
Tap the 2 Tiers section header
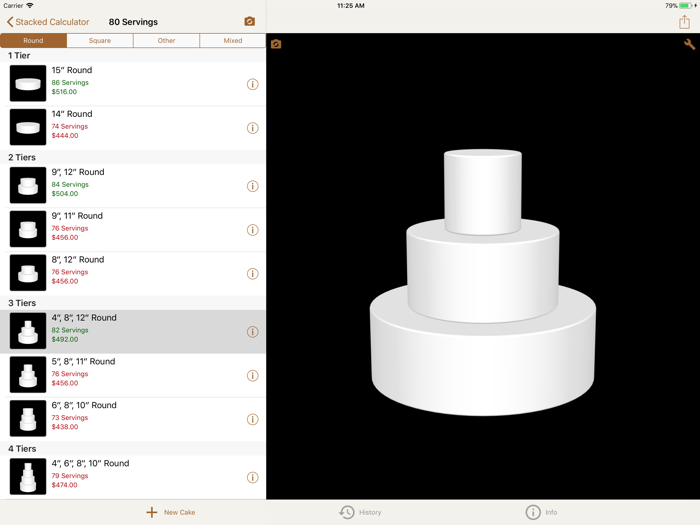pos(22,157)
